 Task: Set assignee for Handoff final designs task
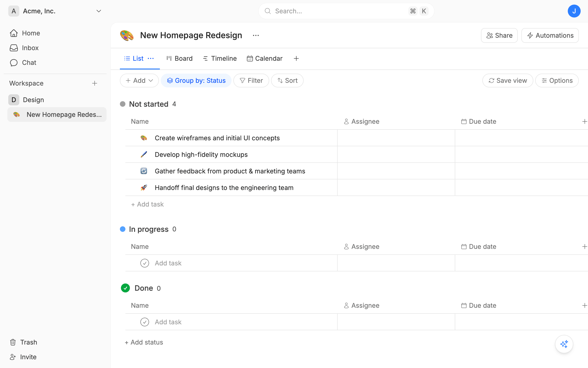click(x=396, y=188)
